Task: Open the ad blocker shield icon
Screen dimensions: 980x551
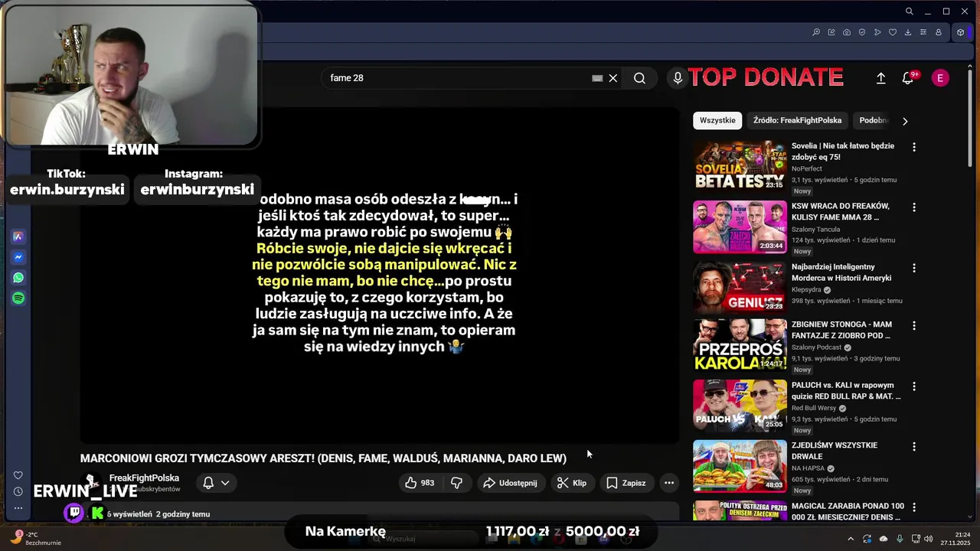Action: (862, 32)
